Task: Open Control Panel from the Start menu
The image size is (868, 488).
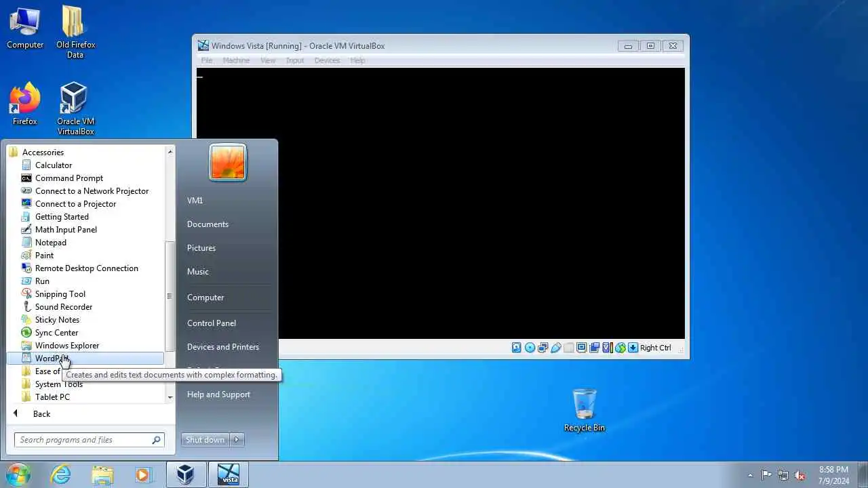Action: tap(212, 323)
